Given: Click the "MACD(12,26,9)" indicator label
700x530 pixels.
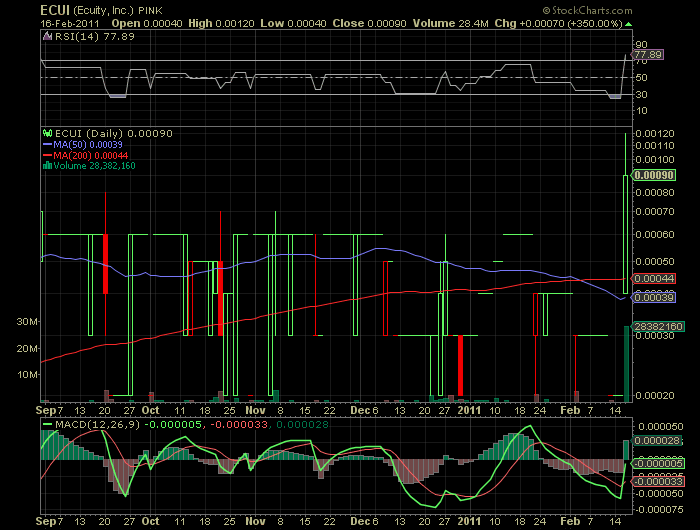Looking at the screenshot, I should [97, 424].
